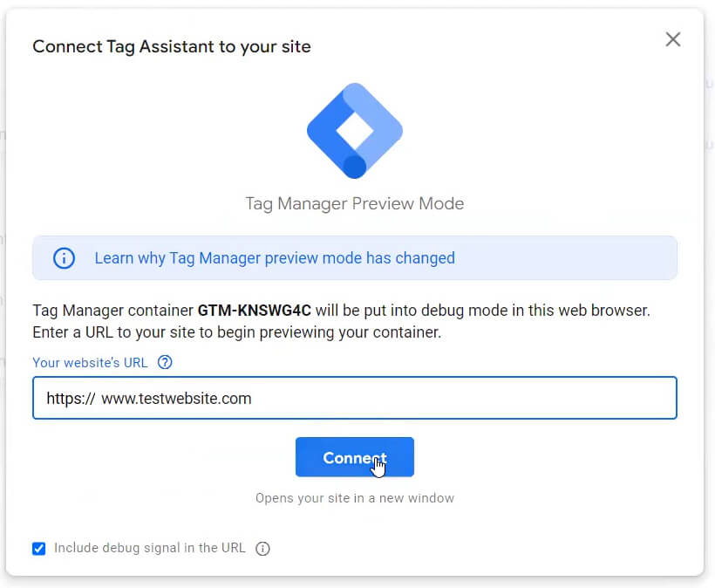Click the 'Include debug signal in the URL' label
Viewport: 715px width, 588px height.
(x=150, y=548)
